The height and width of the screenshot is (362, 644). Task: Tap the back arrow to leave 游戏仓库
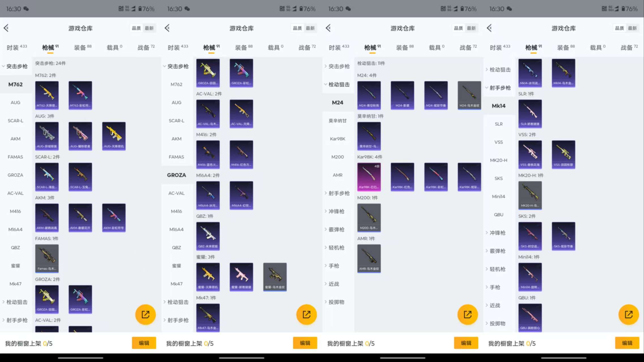(6, 28)
